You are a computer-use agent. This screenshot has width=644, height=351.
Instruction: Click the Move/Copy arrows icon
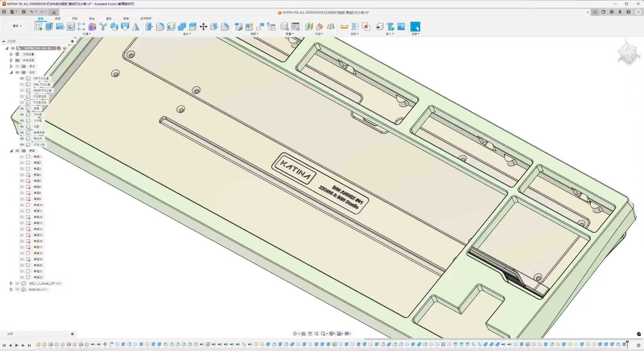click(203, 27)
